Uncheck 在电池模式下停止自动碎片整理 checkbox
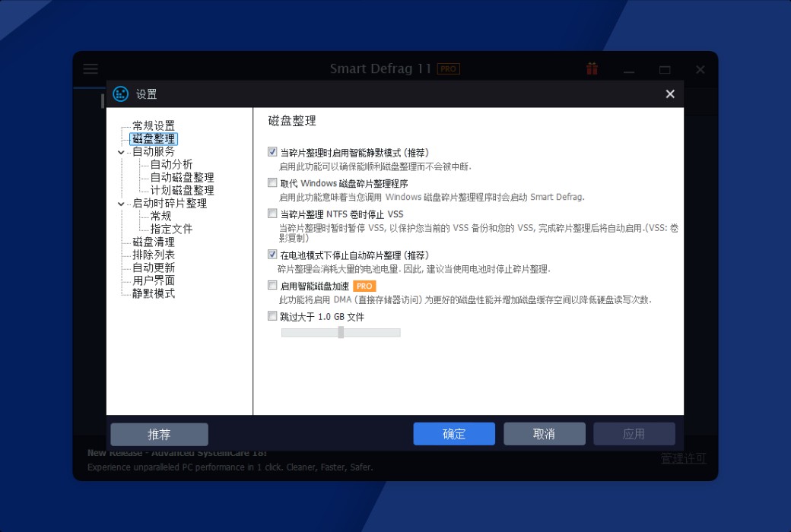Viewport: 791px width, 532px height. tap(272, 254)
